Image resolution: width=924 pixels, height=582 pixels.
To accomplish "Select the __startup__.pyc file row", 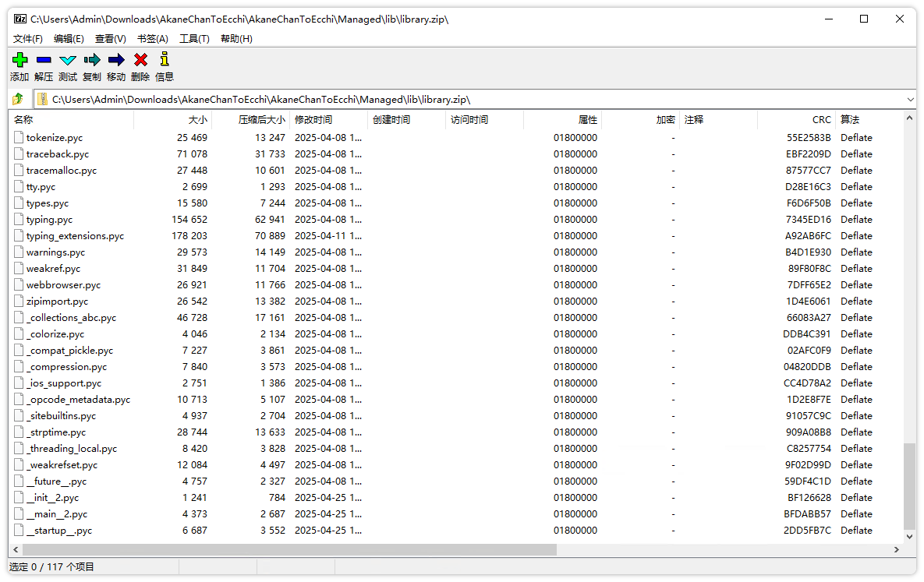I will coord(59,531).
